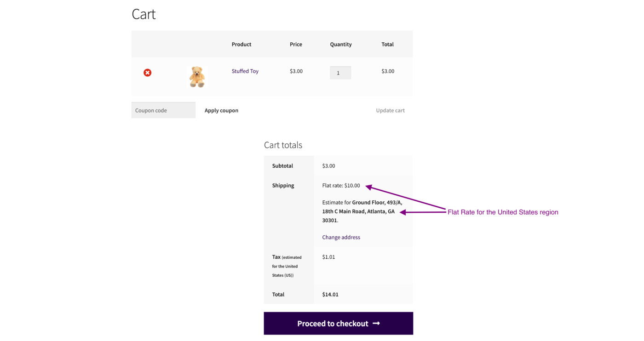Click the Tax estimated amount of $1.01
Viewport: 644px width, 341px height.
pyautogui.click(x=328, y=256)
